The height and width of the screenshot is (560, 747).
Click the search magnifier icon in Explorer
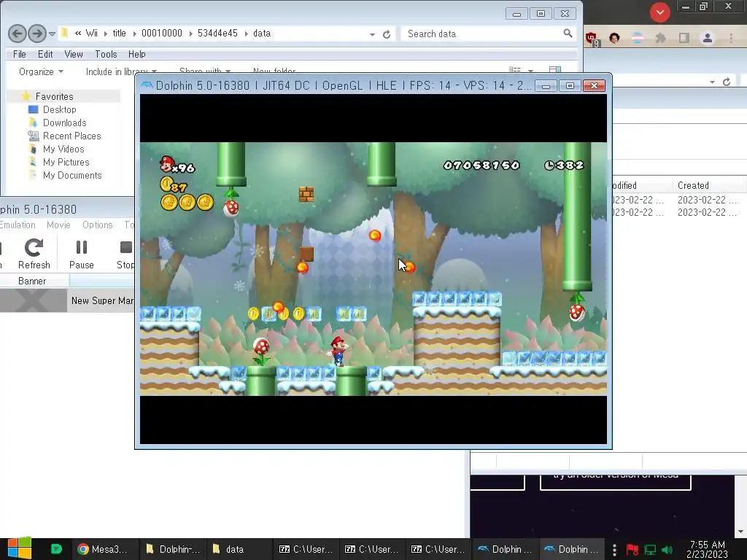pyautogui.click(x=568, y=34)
